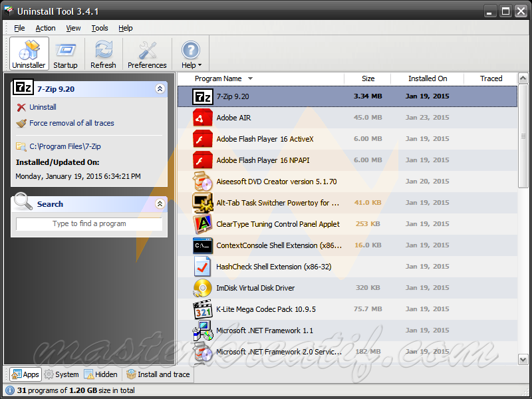
Task: Refresh the program list
Action: pos(103,54)
